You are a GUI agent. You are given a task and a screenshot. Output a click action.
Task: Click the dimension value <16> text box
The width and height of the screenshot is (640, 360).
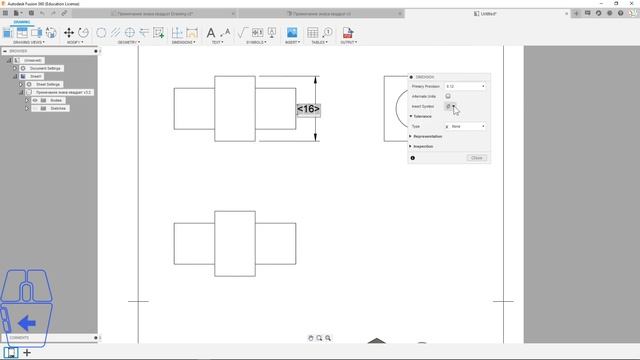[308, 109]
